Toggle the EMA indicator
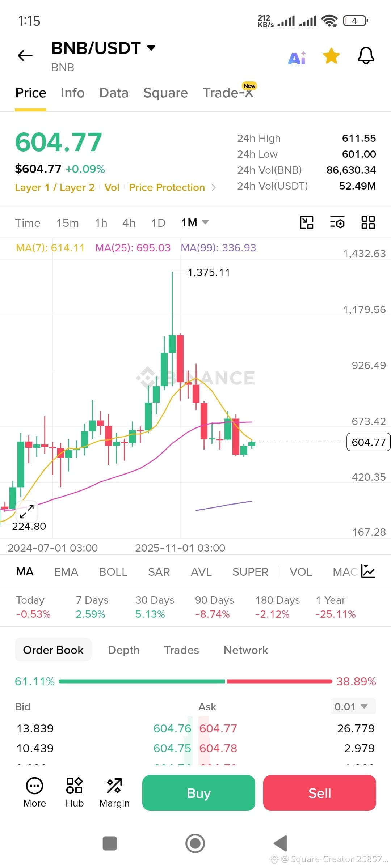This screenshot has width=391, height=868. pyautogui.click(x=66, y=572)
